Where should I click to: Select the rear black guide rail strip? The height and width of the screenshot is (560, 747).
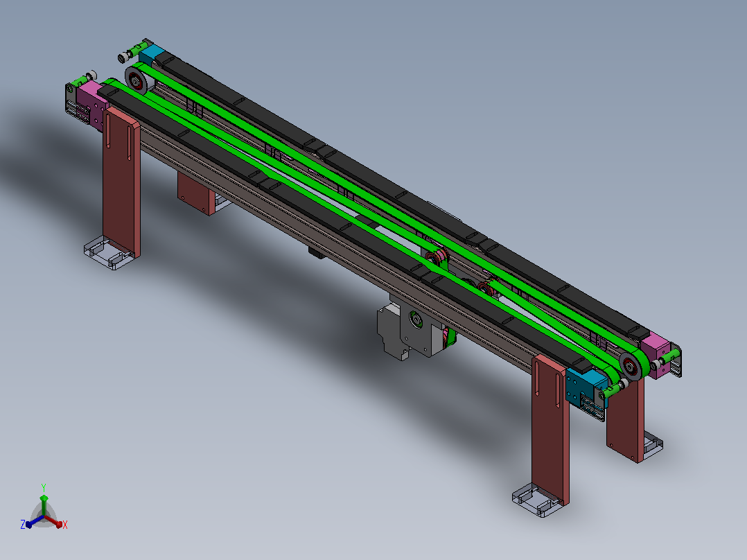pos(401,194)
